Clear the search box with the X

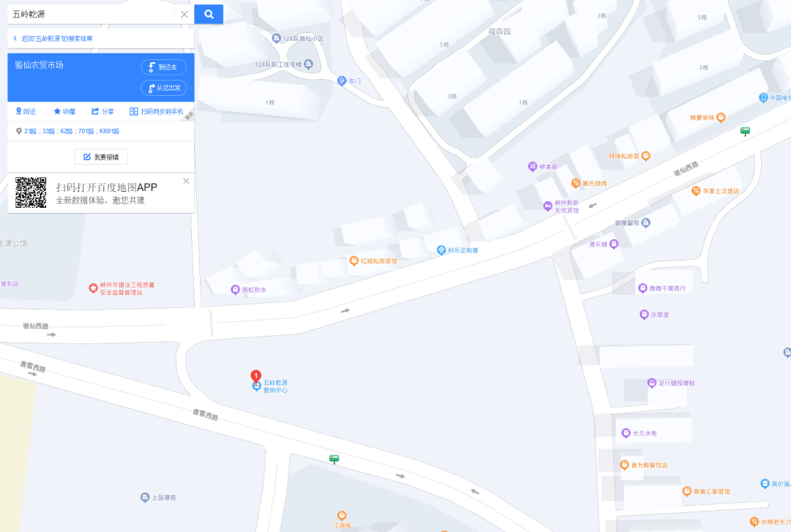click(184, 14)
